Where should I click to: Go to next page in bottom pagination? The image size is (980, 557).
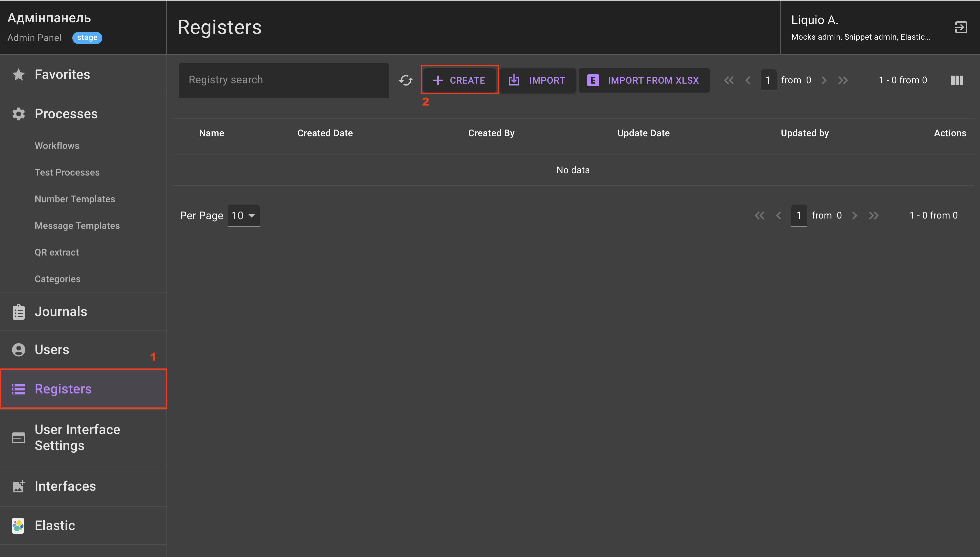854,216
